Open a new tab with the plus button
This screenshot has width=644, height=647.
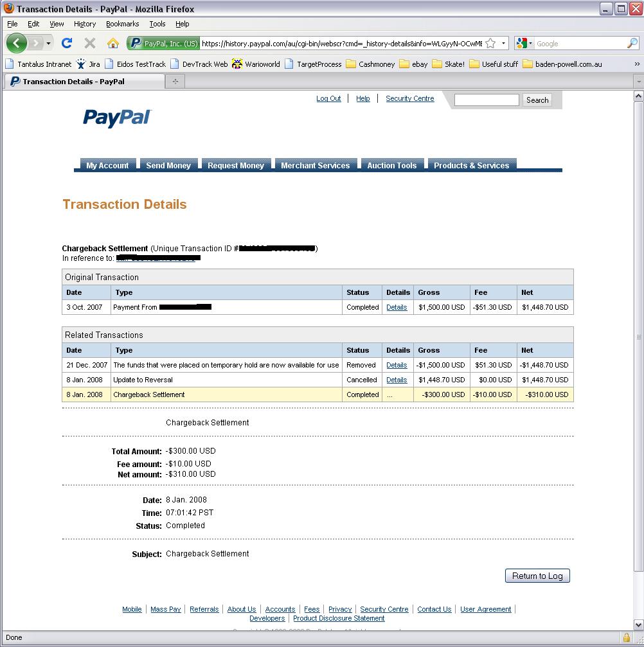175,82
